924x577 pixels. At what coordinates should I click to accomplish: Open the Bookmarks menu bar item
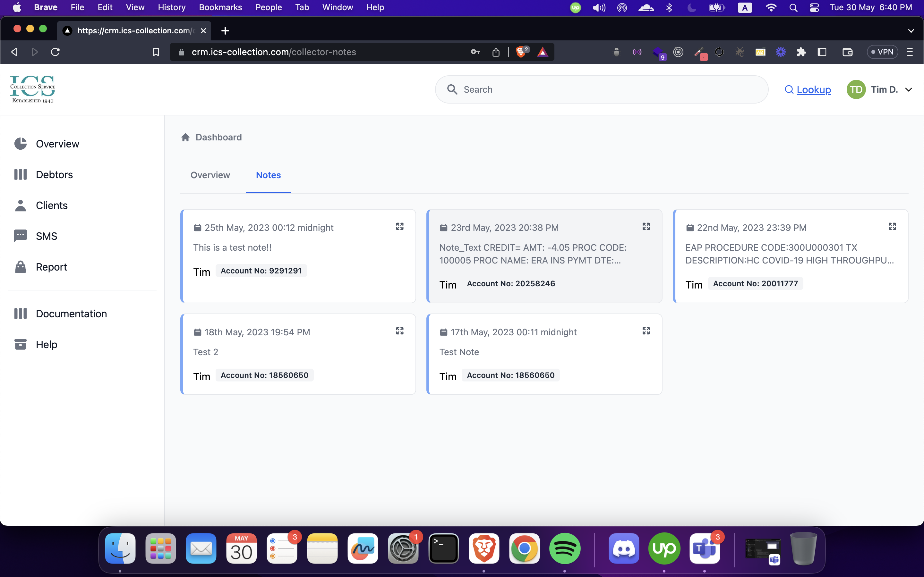pos(220,7)
